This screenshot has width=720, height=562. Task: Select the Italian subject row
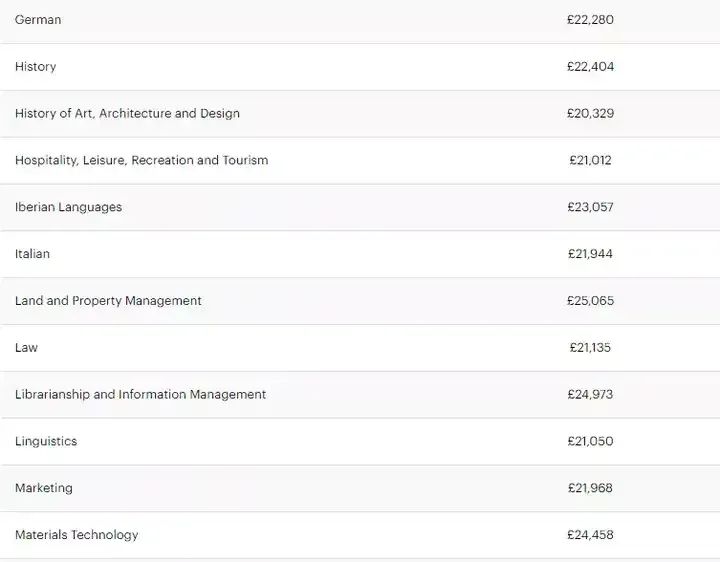click(x=360, y=254)
